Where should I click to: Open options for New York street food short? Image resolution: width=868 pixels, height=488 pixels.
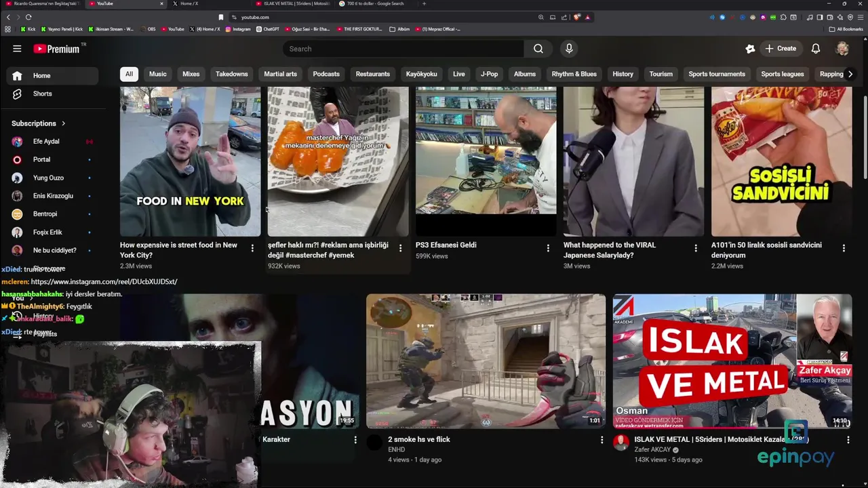click(252, 249)
